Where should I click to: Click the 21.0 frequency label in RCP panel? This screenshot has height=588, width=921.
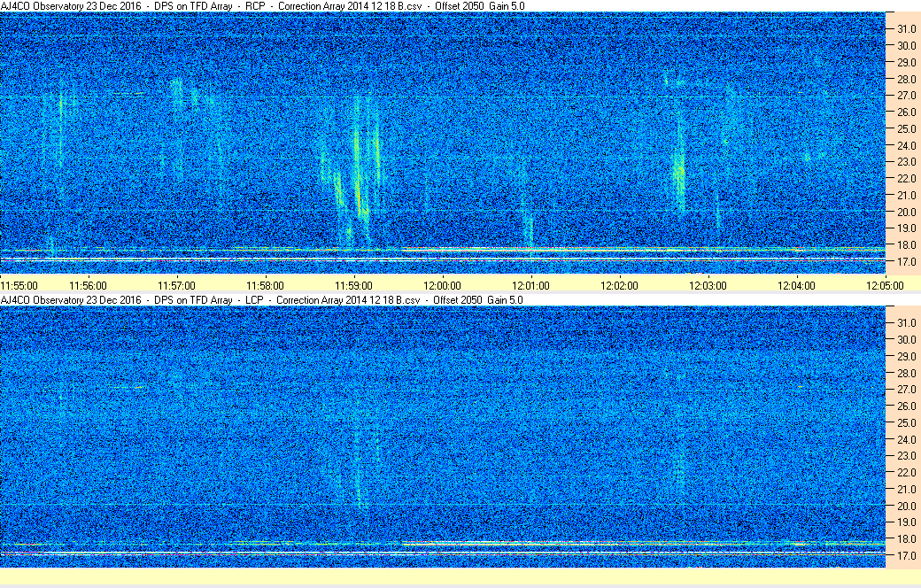906,195
